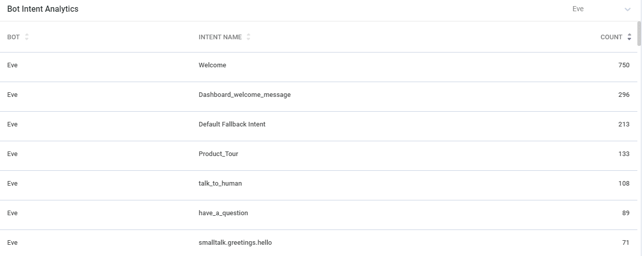Select the Welcome intent row
644x256 pixels.
212,65
